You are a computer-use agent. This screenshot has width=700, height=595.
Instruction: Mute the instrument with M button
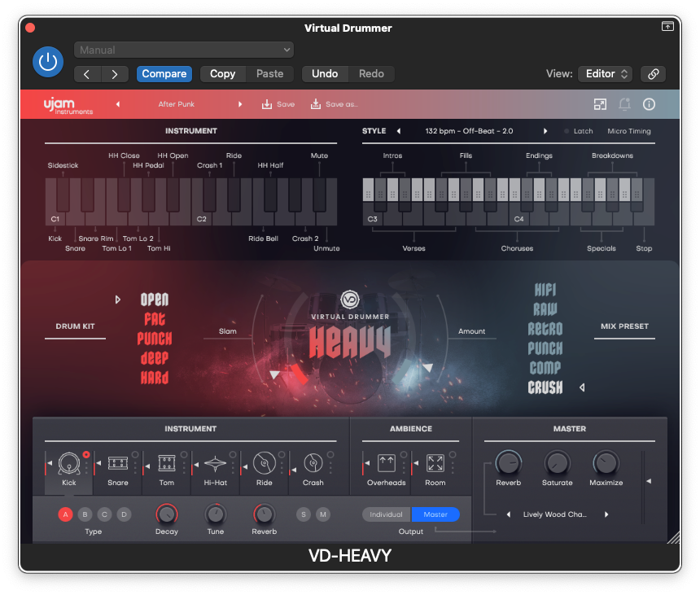tap(323, 514)
